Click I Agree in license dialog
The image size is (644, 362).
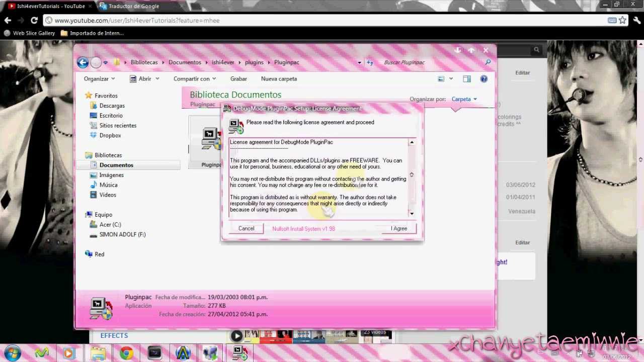(x=399, y=228)
